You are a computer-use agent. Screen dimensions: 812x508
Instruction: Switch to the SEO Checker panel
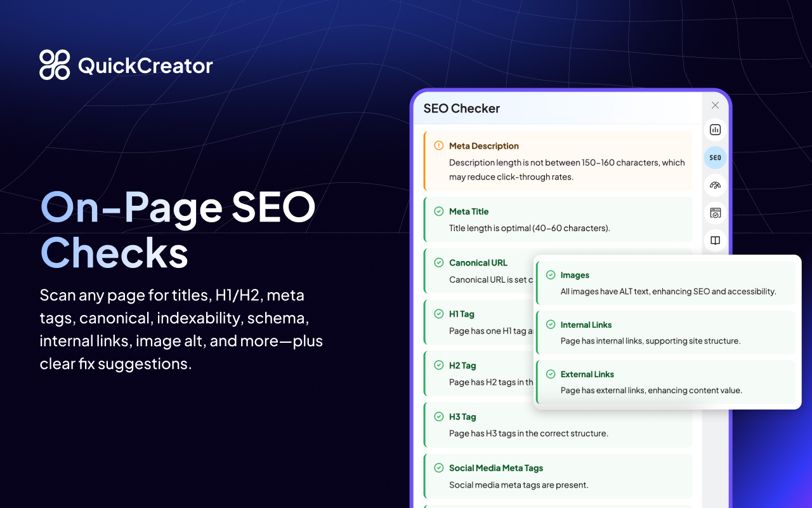tap(462, 109)
